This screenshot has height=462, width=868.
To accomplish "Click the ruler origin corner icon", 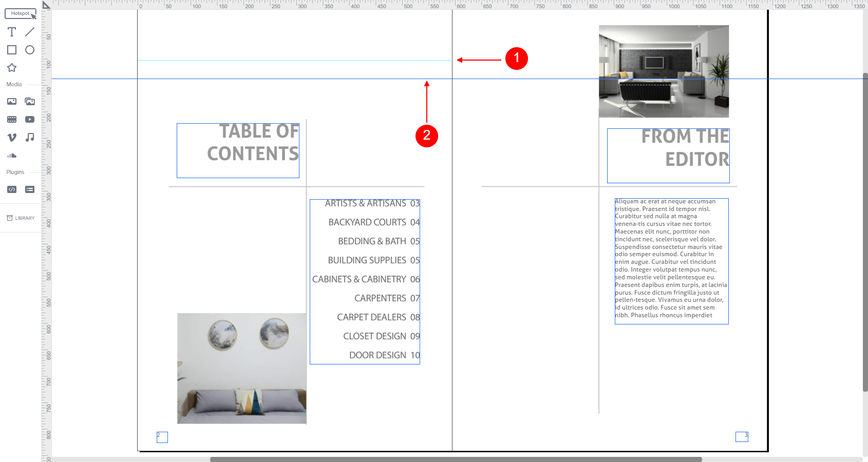I will coord(46,5).
